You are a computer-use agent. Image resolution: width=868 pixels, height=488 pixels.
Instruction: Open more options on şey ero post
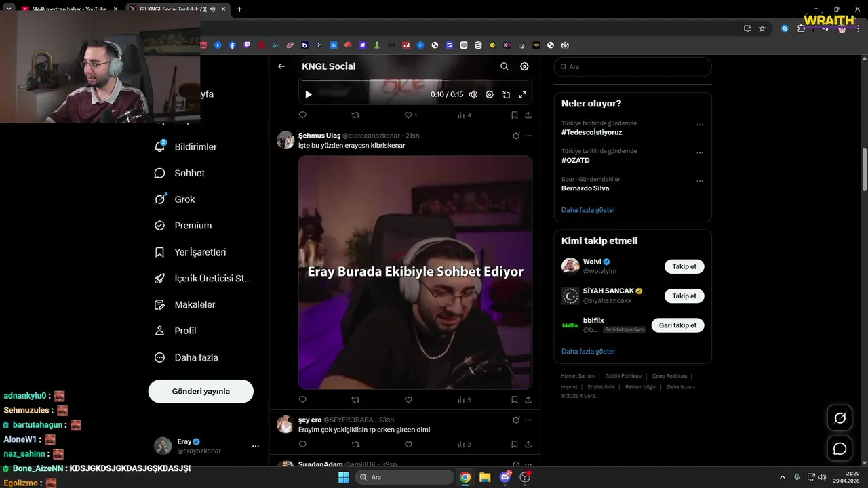click(528, 420)
